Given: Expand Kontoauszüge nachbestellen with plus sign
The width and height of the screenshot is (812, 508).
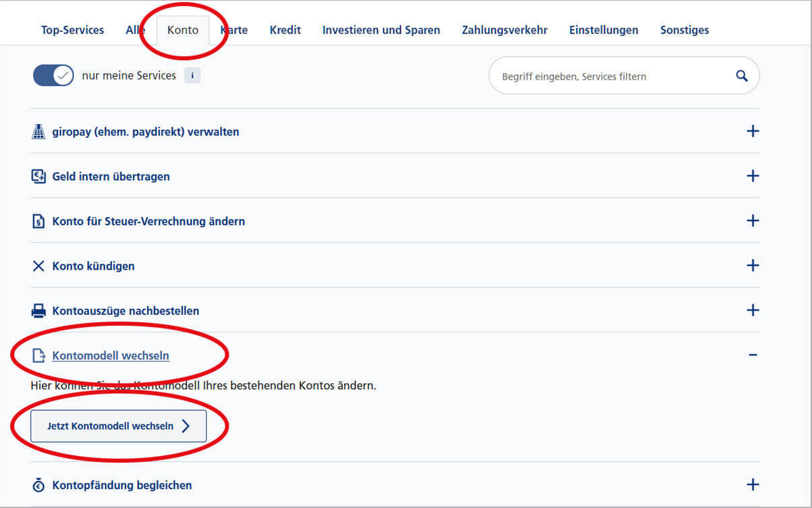Looking at the screenshot, I should [x=753, y=310].
